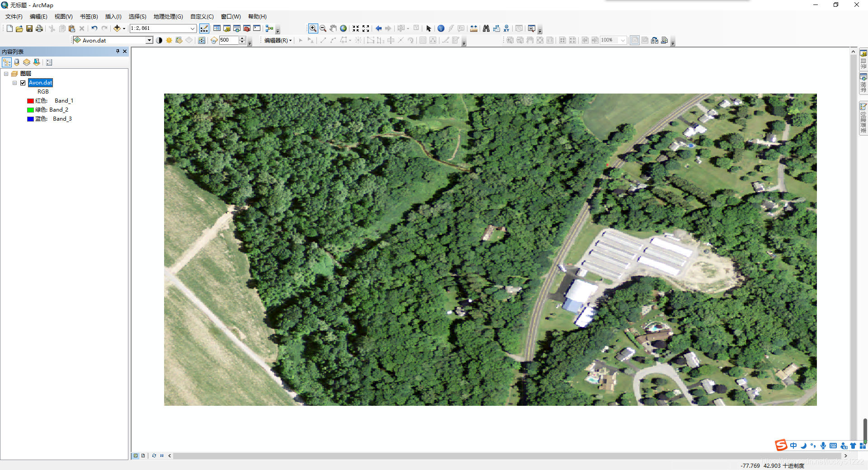Image resolution: width=868 pixels, height=470 pixels.
Task: Click the Find binoculars icon
Action: click(486, 28)
